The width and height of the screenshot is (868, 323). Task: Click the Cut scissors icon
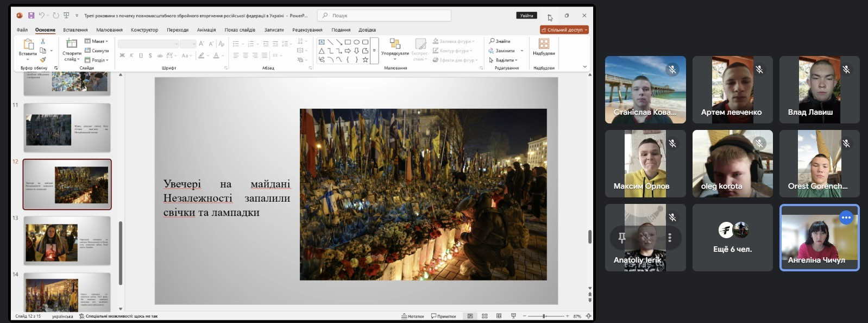[43, 42]
